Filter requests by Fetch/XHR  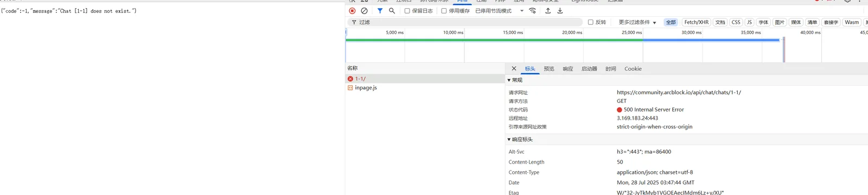697,22
